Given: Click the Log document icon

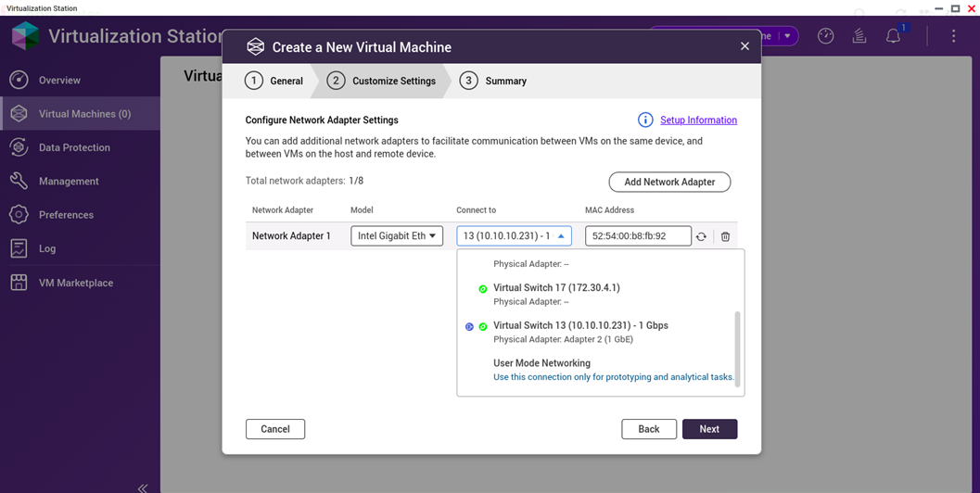Looking at the screenshot, I should (19, 248).
